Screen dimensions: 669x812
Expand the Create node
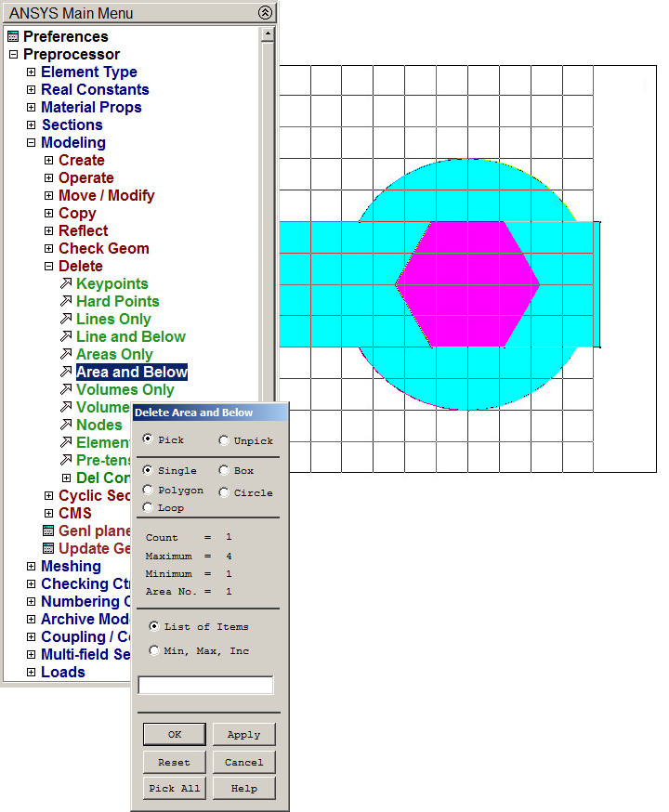(x=48, y=160)
